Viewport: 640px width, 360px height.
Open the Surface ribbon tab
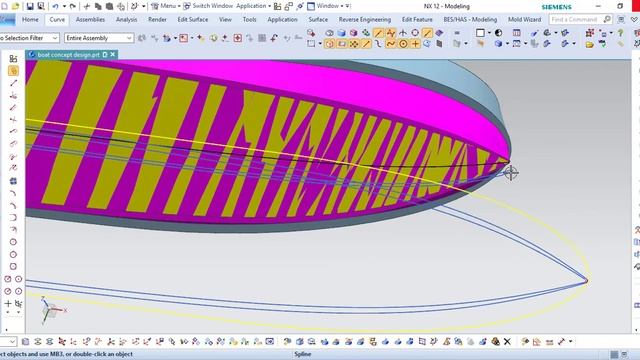318,19
